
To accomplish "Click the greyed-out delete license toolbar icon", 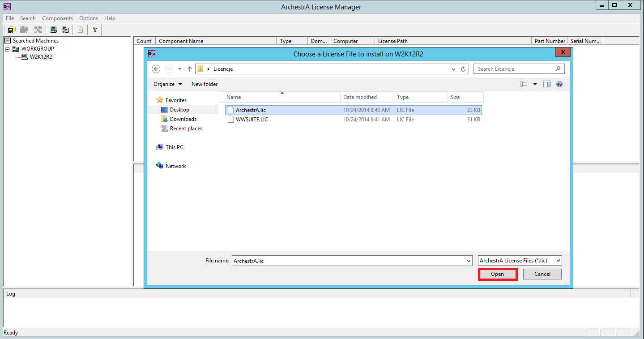I will pyautogui.click(x=24, y=30).
